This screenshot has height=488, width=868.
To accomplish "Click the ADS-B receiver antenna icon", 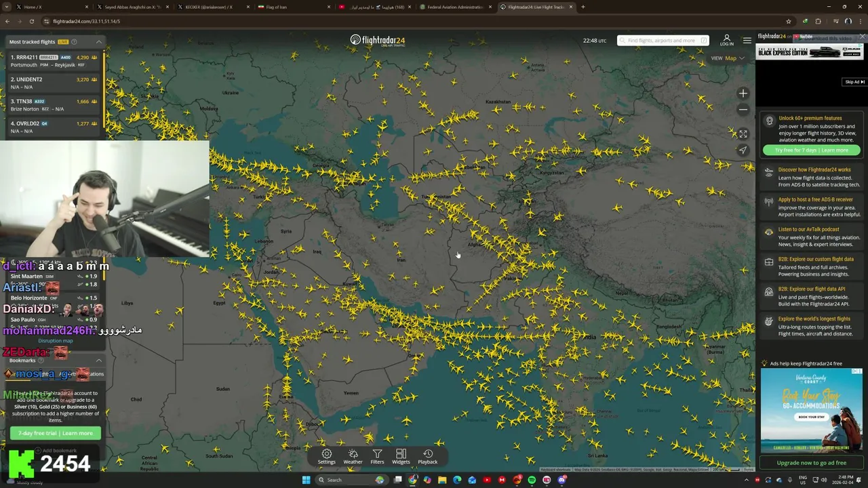I will point(769,201).
